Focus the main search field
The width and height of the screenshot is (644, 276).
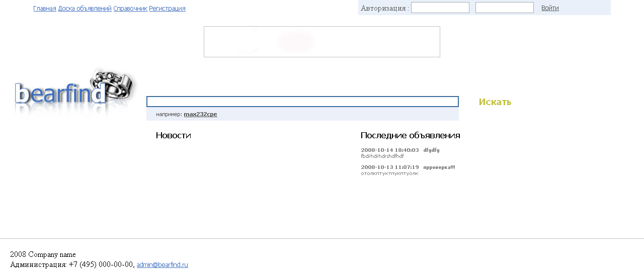tap(302, 102)
